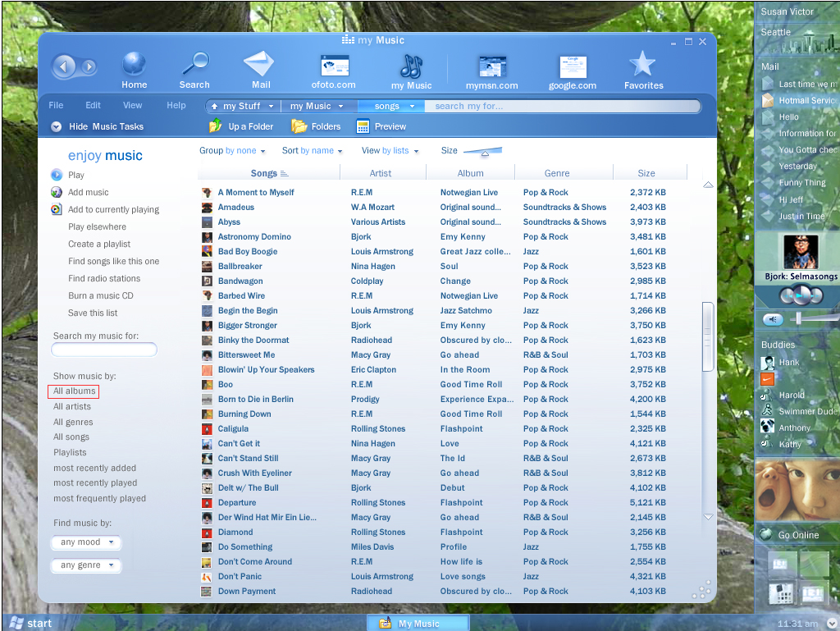
Task: Mute using the sidebar speaker button
Action: [x=773, y=319]
